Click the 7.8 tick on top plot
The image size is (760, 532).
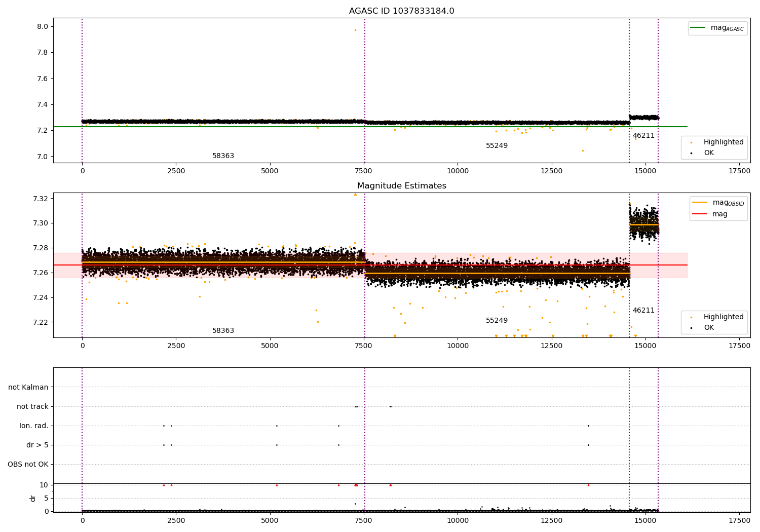(42, 52)
